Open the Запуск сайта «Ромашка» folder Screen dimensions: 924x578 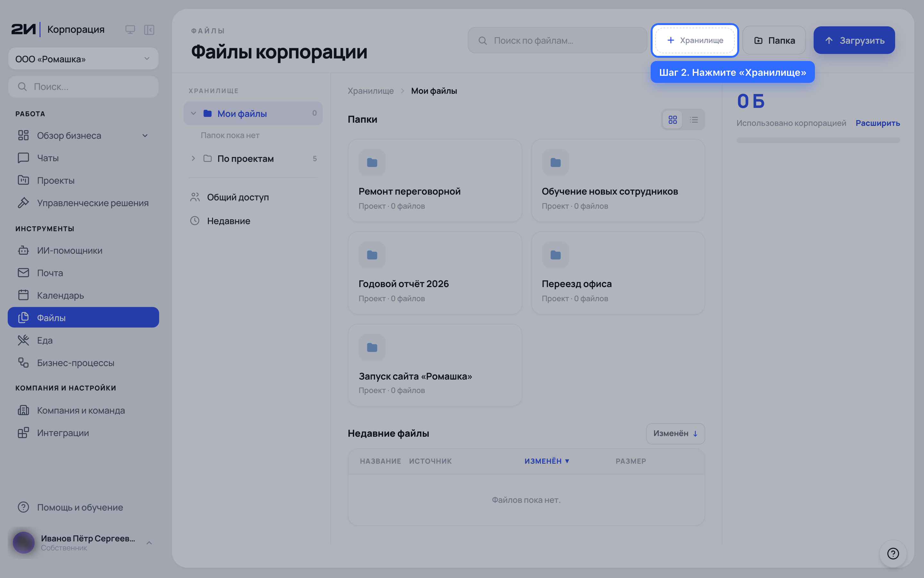click(x=435, y=365)
